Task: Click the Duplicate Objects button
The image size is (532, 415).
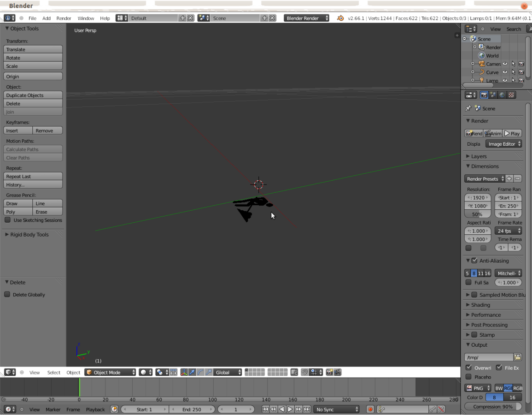Action: pyautogui.click(x=33, y=95)
